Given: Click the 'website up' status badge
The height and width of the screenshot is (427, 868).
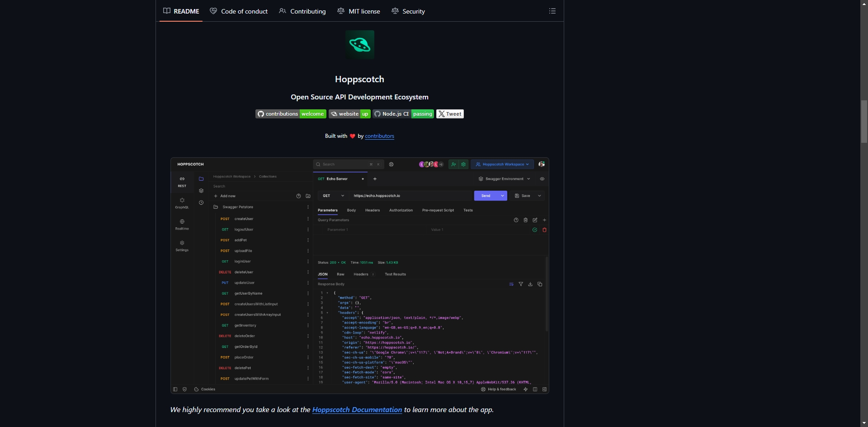Looking at the screenshot, I should pos(349,114).
